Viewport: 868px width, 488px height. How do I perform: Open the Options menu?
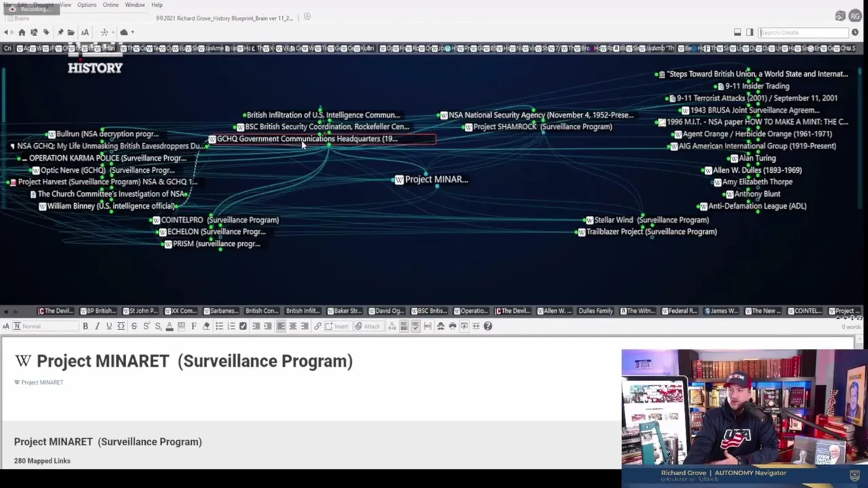click(x=87, y=5)
